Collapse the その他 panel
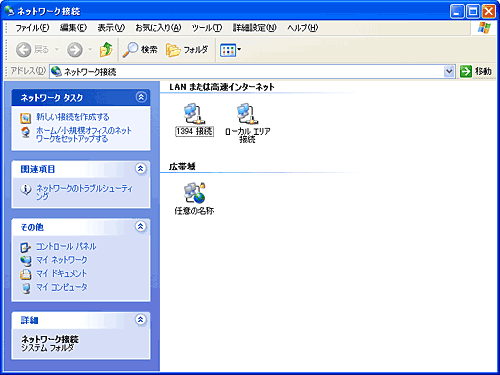This screenshot has width=500, height=375. tap(141, 226)
